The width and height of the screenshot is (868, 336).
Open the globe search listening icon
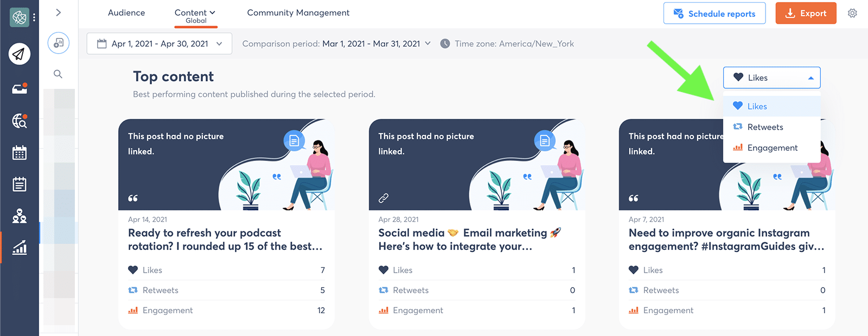tap(20, 121)
